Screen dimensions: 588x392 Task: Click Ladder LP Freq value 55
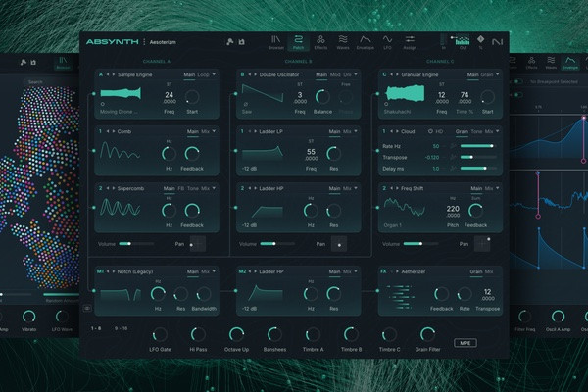pyautogui.click(x=311, y=152)
